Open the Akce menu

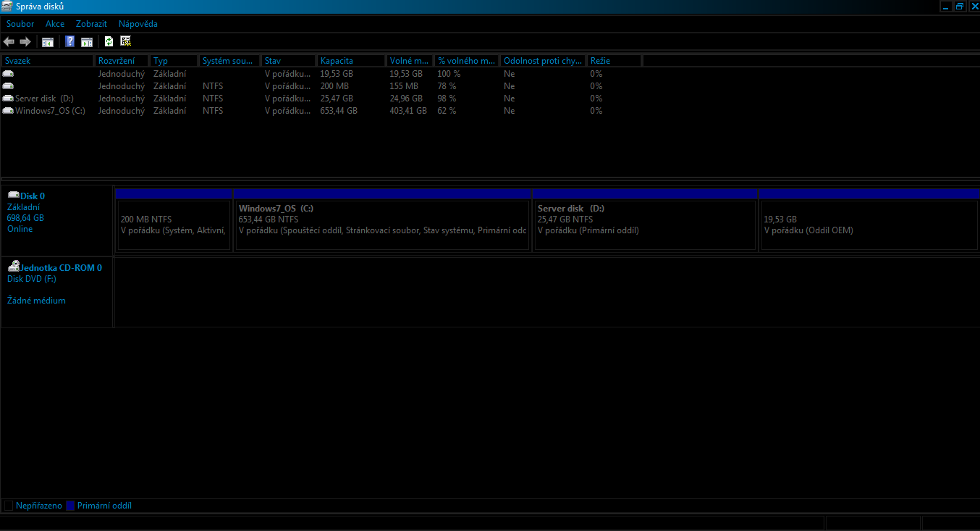(55, 24)
